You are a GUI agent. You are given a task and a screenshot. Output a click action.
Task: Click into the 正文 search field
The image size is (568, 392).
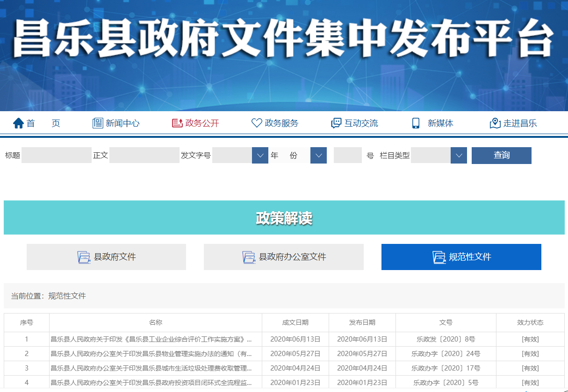pyautogui.click(x=144, y=156)
